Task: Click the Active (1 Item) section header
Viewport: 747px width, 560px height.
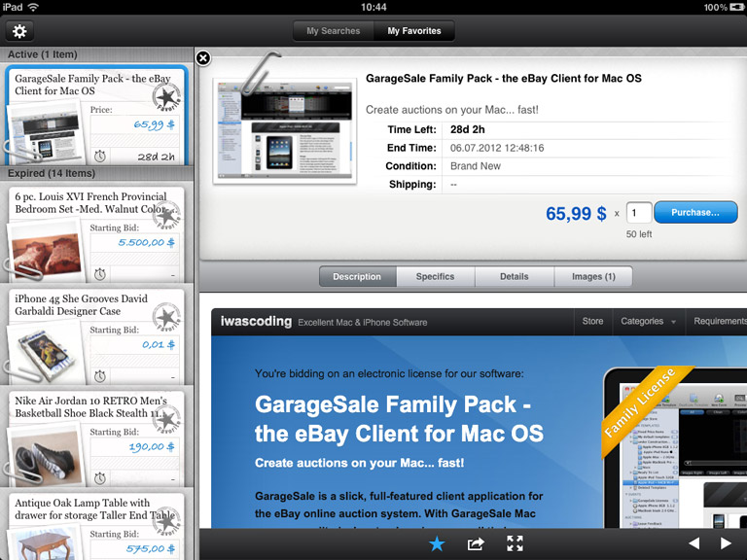Action: point(96,54)
